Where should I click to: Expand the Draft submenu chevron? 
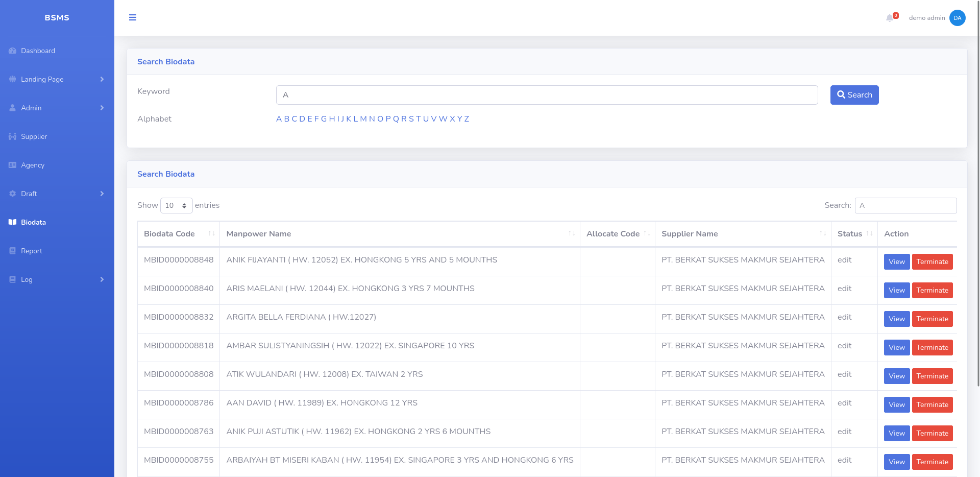(102, 194)
